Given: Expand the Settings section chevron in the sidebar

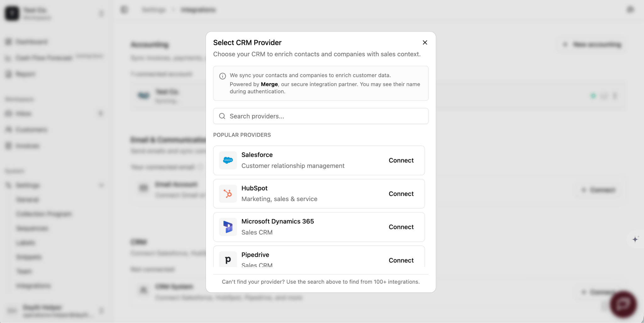Looking at the screenshot, I should (101, 185).
